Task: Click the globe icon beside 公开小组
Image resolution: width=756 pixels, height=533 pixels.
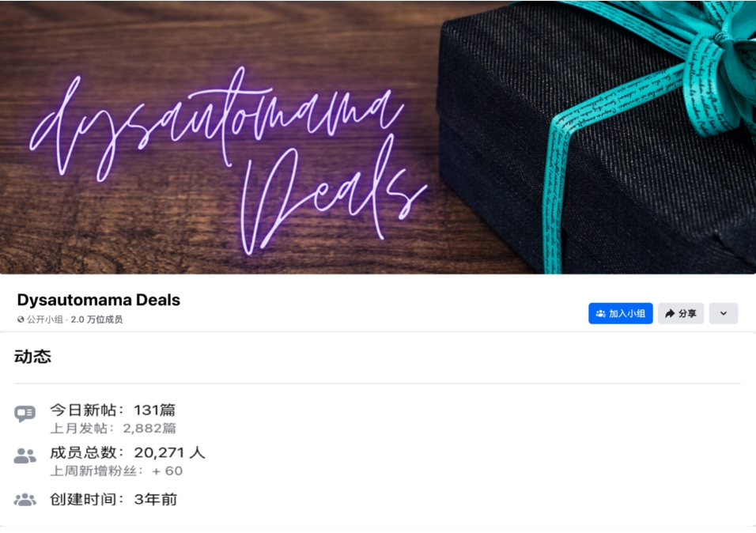Action: 21,319
